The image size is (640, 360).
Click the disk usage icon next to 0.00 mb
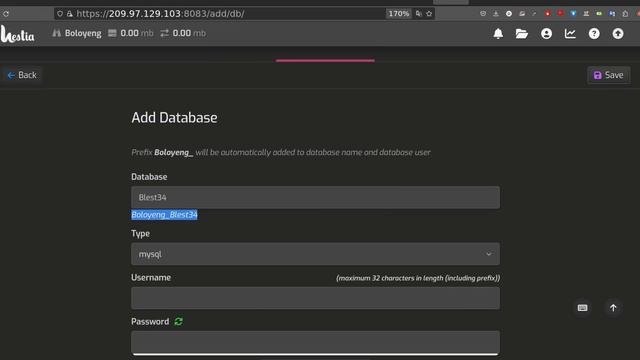112,33
